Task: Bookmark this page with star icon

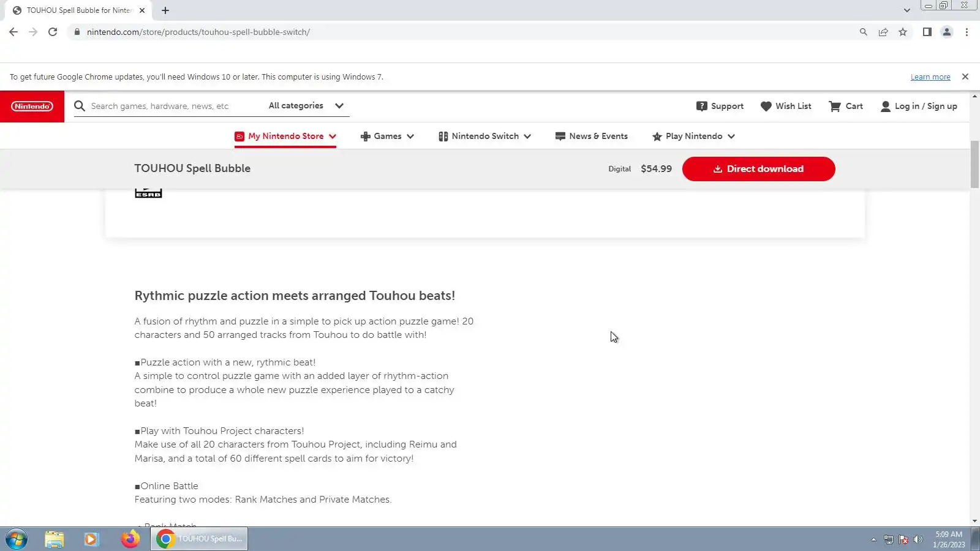Action: tap(903, 32)
